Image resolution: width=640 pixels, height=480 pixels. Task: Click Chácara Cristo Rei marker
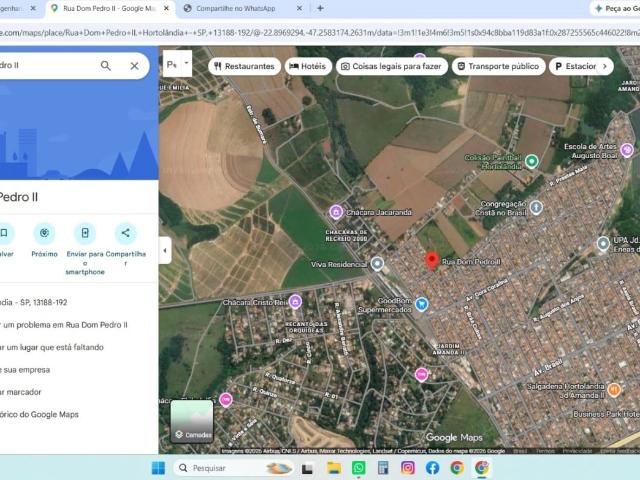[295, 302]
